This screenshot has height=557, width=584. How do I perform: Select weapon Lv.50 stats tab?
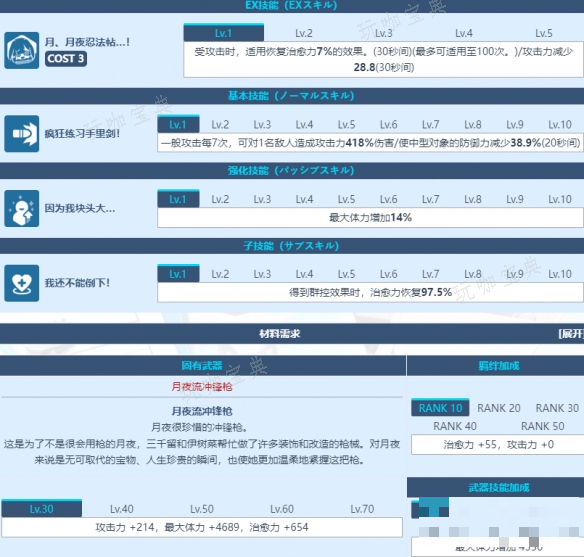coord(202,509)
